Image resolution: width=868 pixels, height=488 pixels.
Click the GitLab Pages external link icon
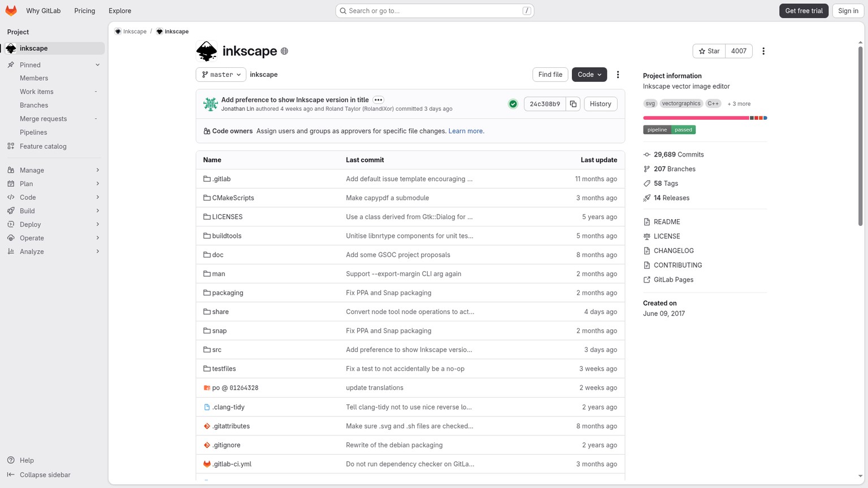coord(647,280)
